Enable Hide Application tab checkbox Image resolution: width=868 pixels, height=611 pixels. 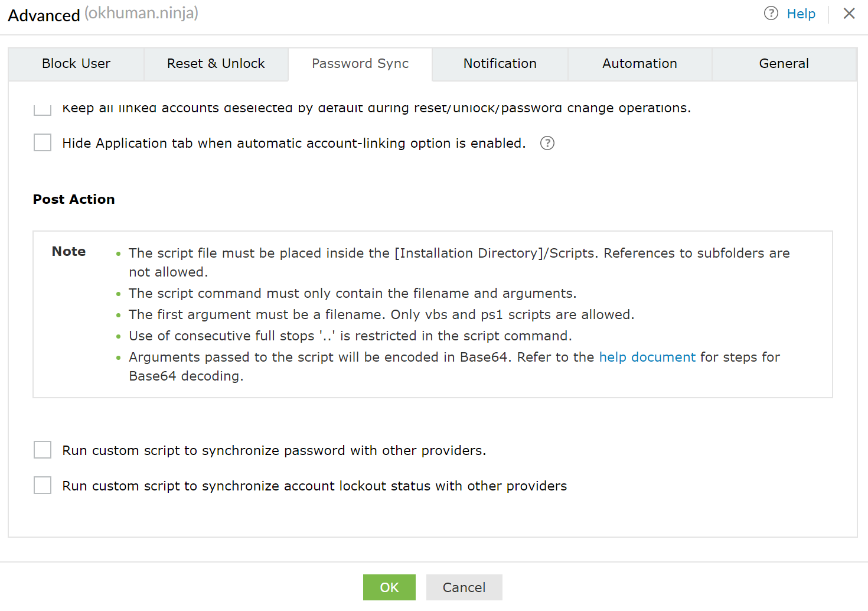pyautogui.click(x=43, y=143)
